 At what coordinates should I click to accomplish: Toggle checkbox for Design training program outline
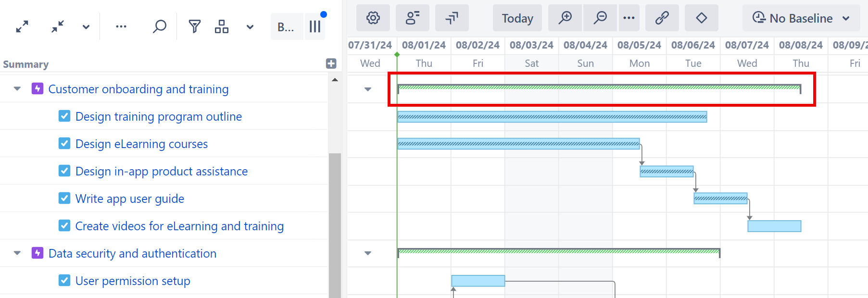tap(64, 116)
